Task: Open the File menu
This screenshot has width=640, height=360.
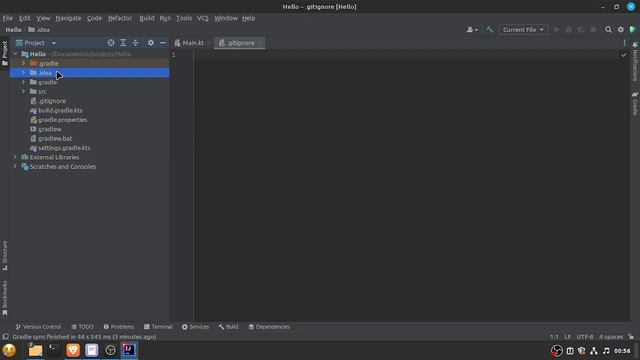Action: coord(7,18)
